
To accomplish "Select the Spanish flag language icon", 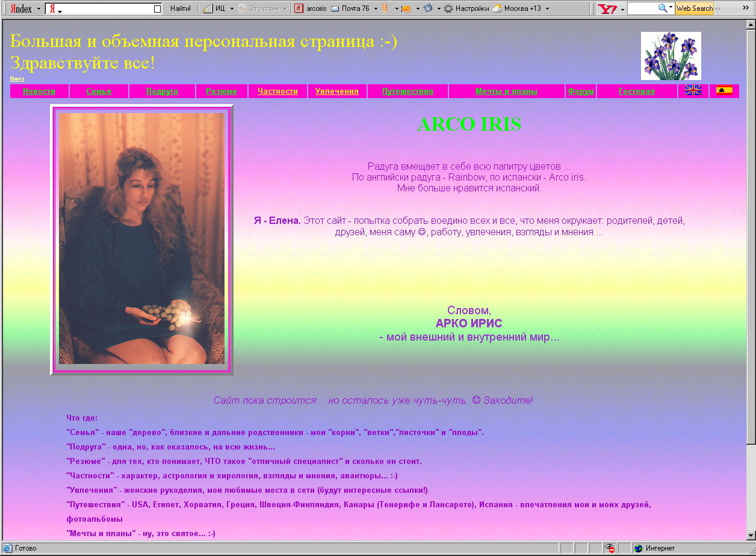I will [x=725, y=90].
